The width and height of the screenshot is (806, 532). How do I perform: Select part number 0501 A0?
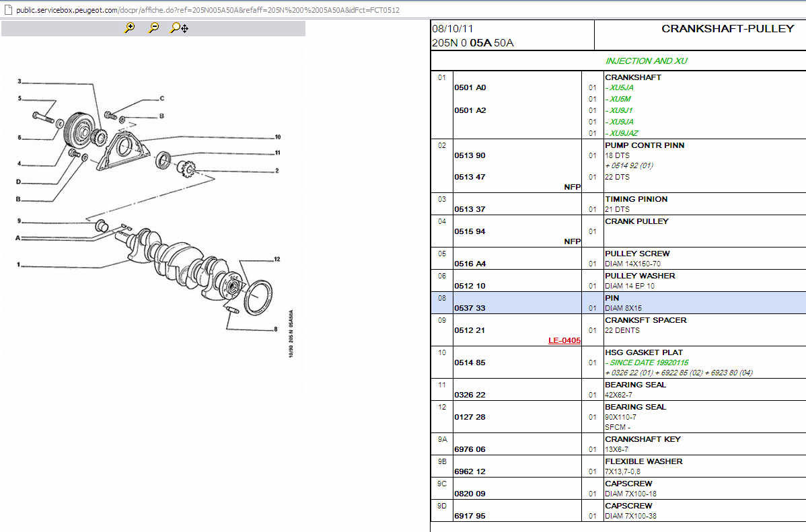pyautogui.click(x=470, y=87)
